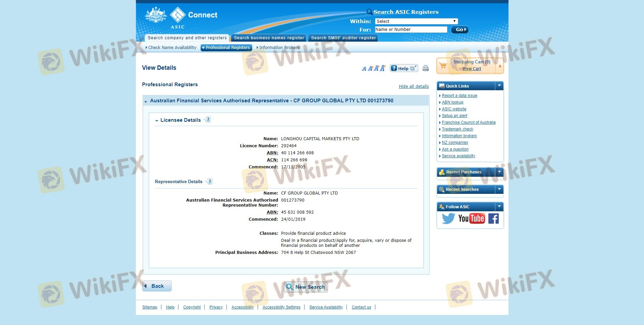Click the Representative Details help question icon
This screenshot has width=644, height=325.
(x=209, y=181)
